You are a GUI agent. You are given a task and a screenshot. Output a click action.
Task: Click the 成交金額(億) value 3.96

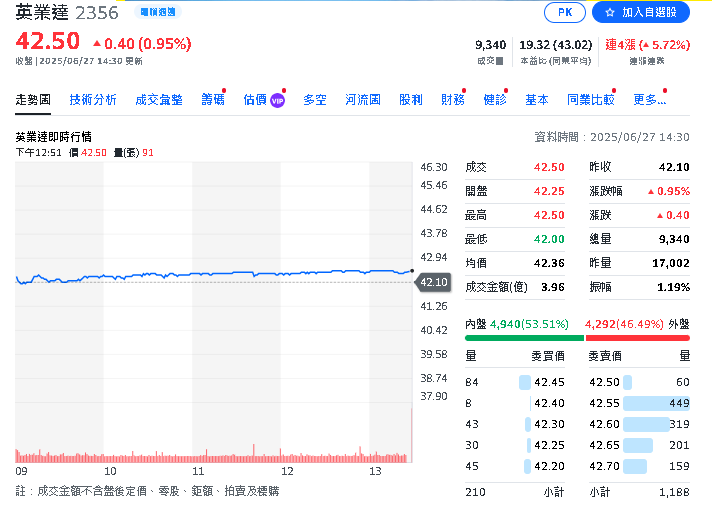point(553,287)
